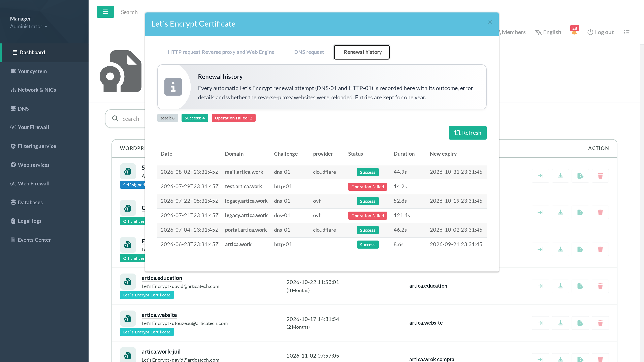Viewport: 644px width, 362px height.
Task: Click the date 2026-07-21T23:31:45Z in the history
Action: 190,215
